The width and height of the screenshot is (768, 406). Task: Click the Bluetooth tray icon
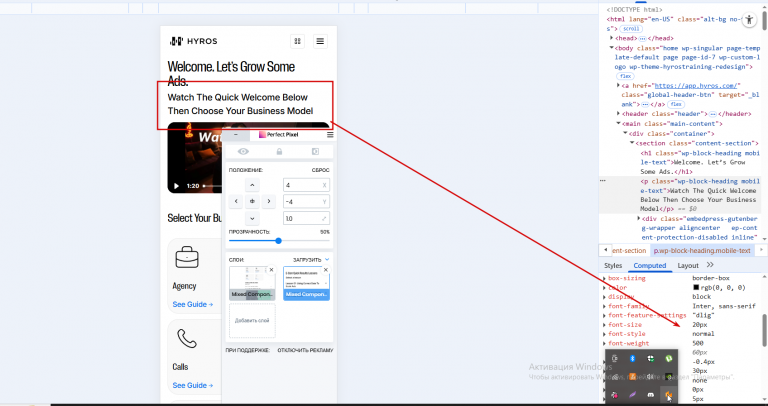(x=632, y=358)
